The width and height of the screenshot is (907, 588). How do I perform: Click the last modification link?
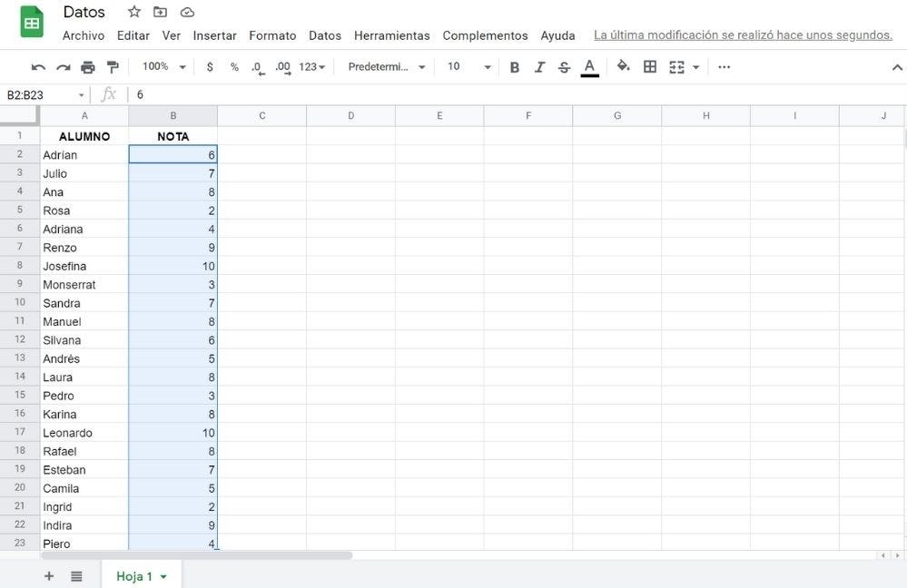744,34
